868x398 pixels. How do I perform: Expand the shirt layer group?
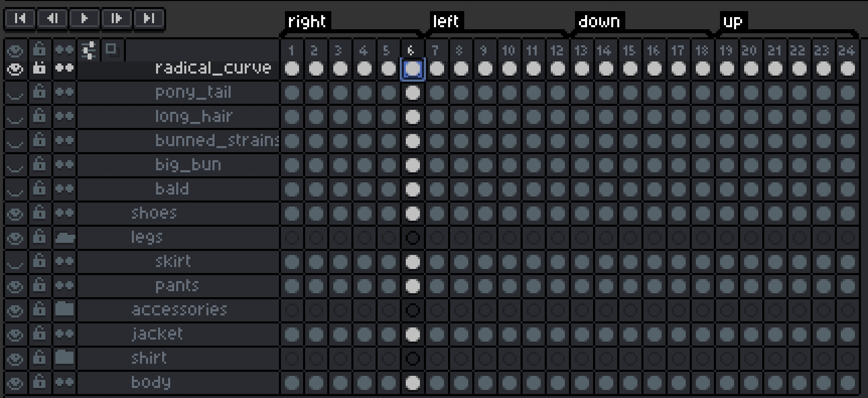pyautogui.click(x=64, y=358)
